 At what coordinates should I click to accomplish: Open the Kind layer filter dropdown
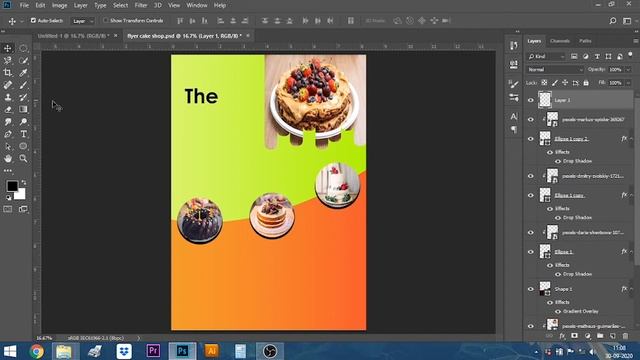(x=546, y=57)
